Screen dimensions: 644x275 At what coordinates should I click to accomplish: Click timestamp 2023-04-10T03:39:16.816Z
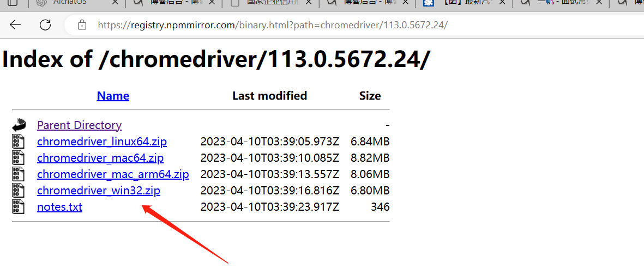click(x=270, y=191)
